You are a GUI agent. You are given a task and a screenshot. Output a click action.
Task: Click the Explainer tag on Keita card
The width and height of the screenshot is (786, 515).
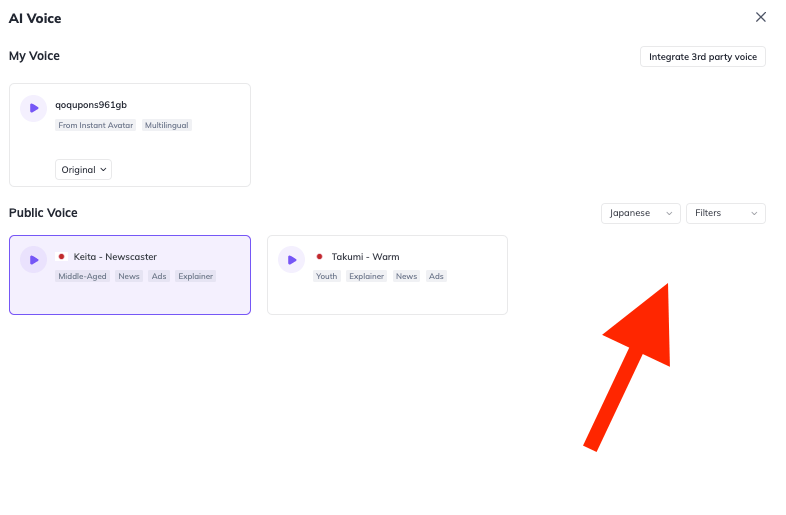click(x=195, y=276)
